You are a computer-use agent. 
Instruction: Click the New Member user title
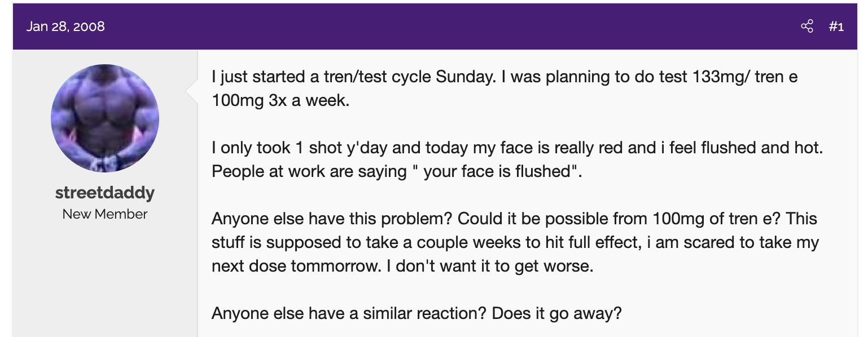coord(105,214)
